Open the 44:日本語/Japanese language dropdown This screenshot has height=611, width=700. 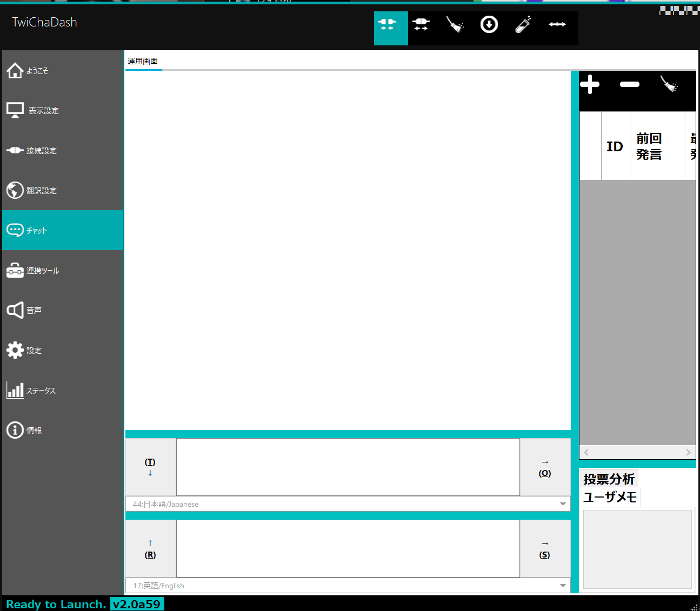coord(348,504)
